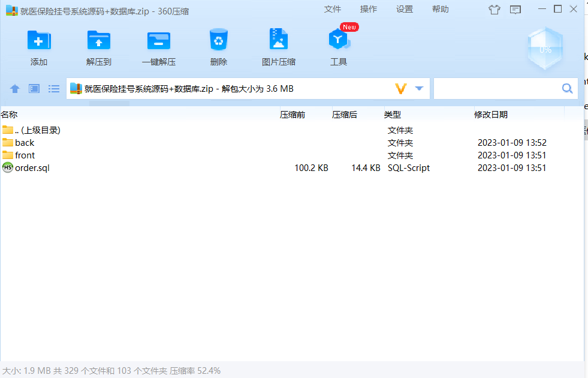Expand the address bar dropdown arrow
Image resolution: width=588 pixels, height=378 pixels.
pyautogui.click(x=419, y=89)
